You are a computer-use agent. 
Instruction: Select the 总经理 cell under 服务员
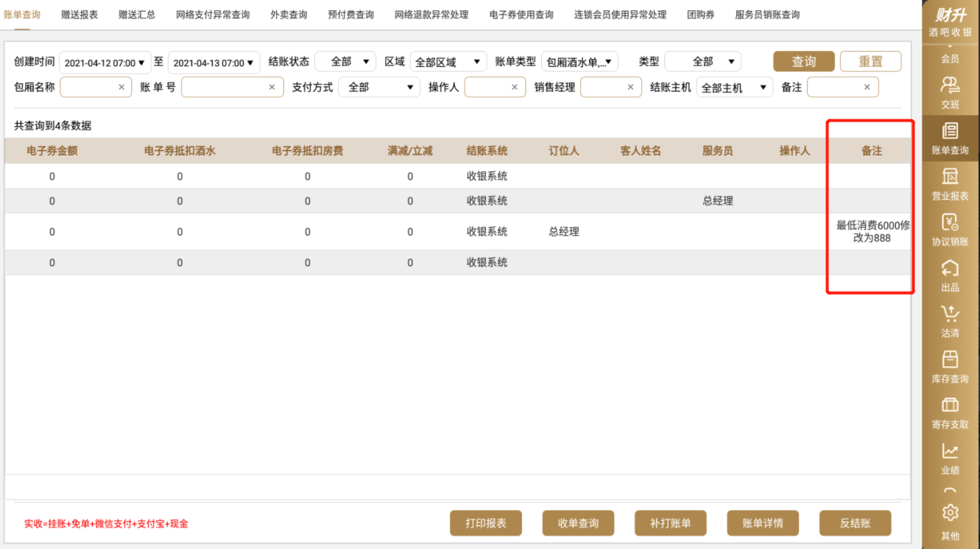point(717,200)
